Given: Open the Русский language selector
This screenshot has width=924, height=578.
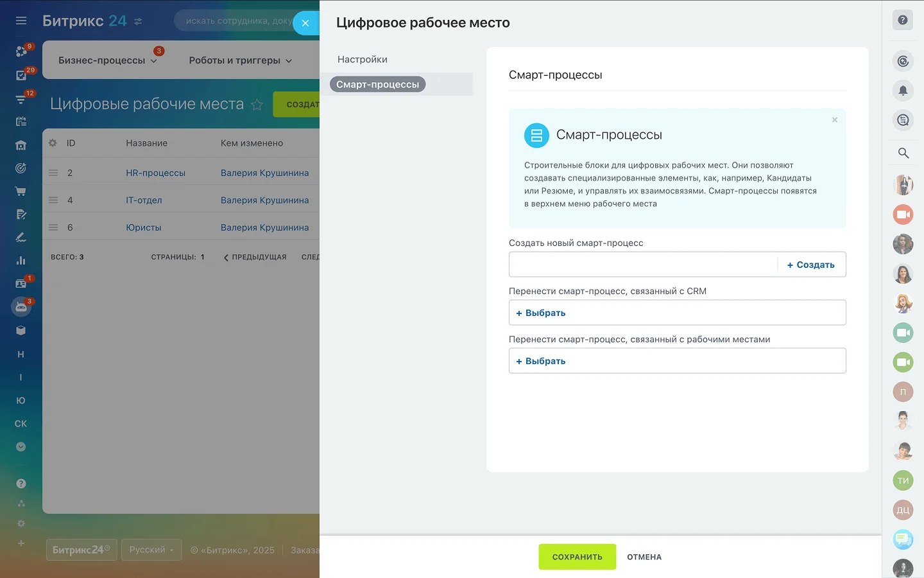Looking at the screenshot, I should click(x=151, y=550).
